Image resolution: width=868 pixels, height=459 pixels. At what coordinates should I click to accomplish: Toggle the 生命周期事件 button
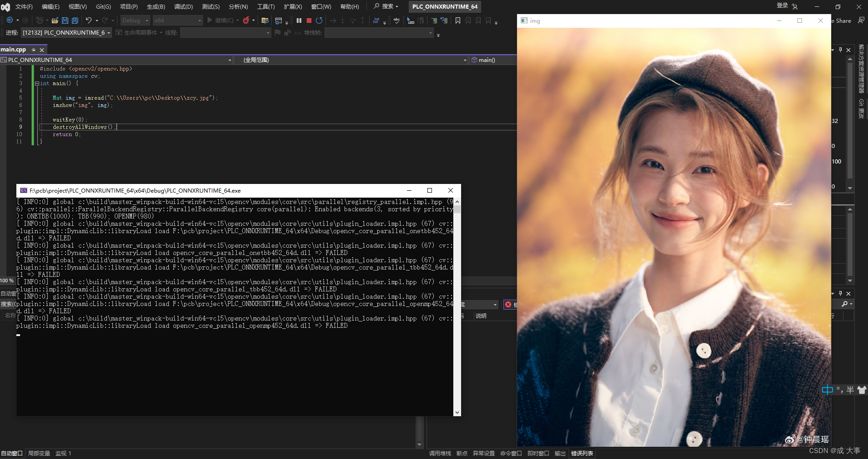click(x=138, y=32)
